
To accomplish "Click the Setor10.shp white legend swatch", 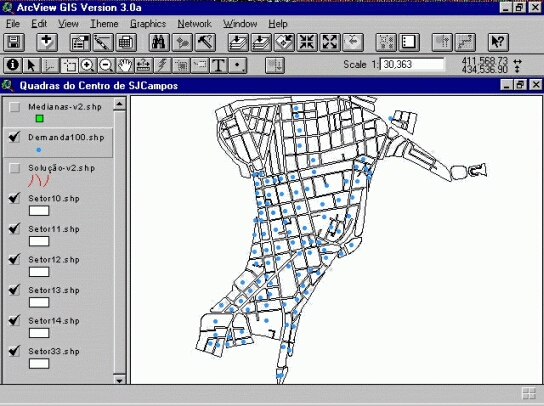I will tap(39, 211).
